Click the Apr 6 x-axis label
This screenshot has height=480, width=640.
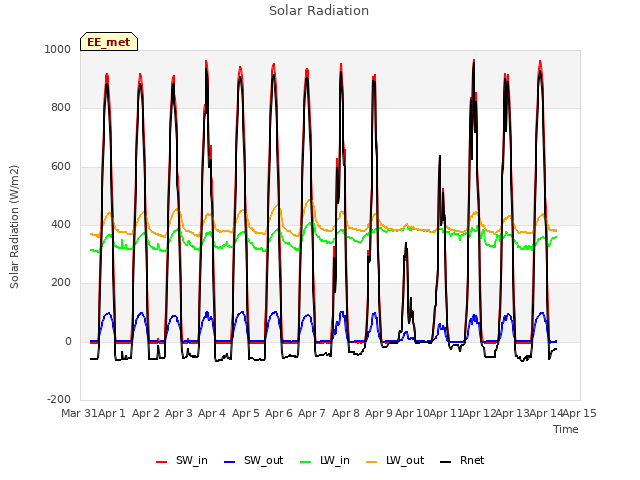coord(279,413)
